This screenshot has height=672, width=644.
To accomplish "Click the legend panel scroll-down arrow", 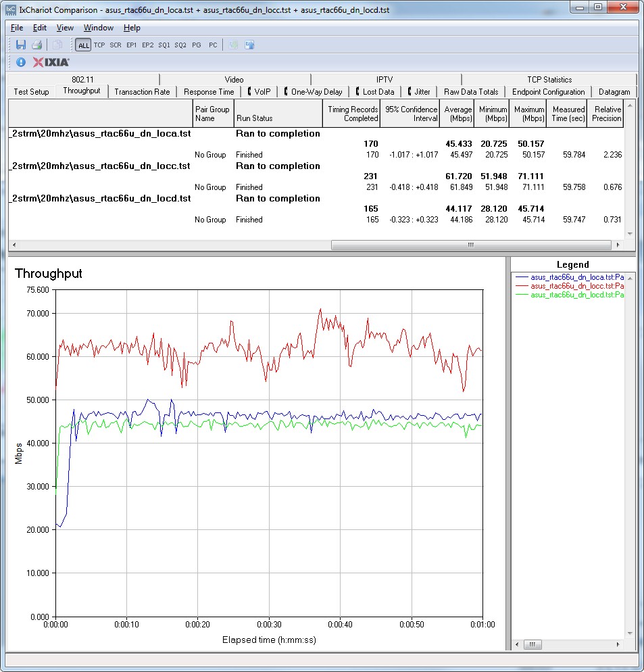I will [x=630, y=633].
